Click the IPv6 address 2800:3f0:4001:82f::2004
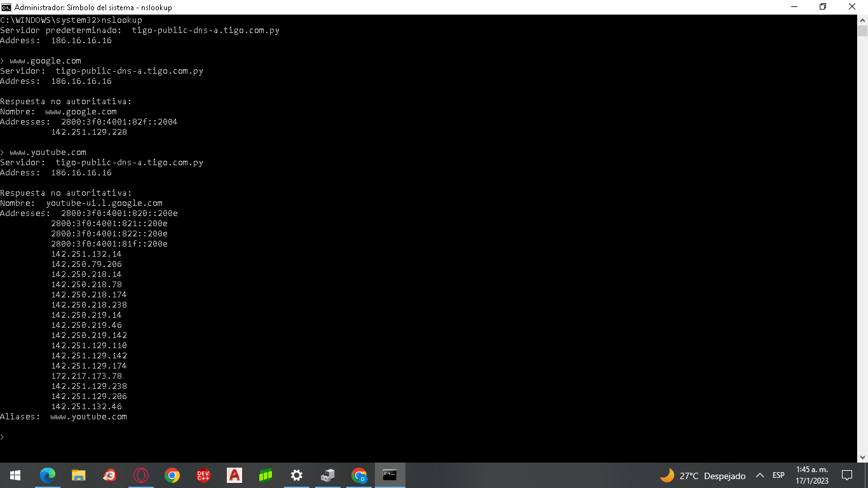 pyautogui.click(x=119, y=122)
